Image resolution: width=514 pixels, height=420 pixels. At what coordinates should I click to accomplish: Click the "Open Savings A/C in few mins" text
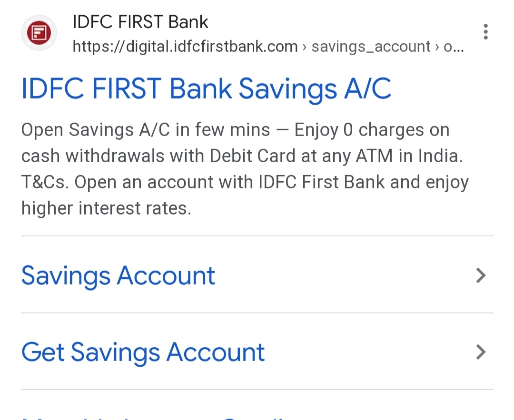pos(146,130)
